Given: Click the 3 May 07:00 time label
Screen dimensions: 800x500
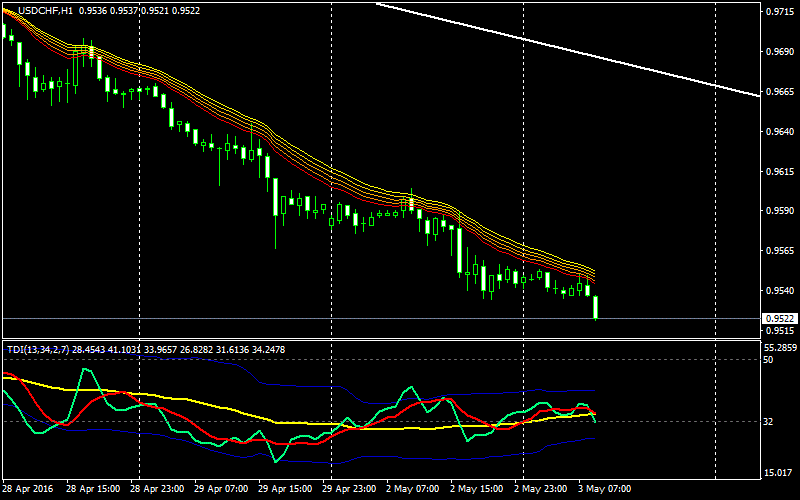Looking at the screenshot, I should coord(606,489).
